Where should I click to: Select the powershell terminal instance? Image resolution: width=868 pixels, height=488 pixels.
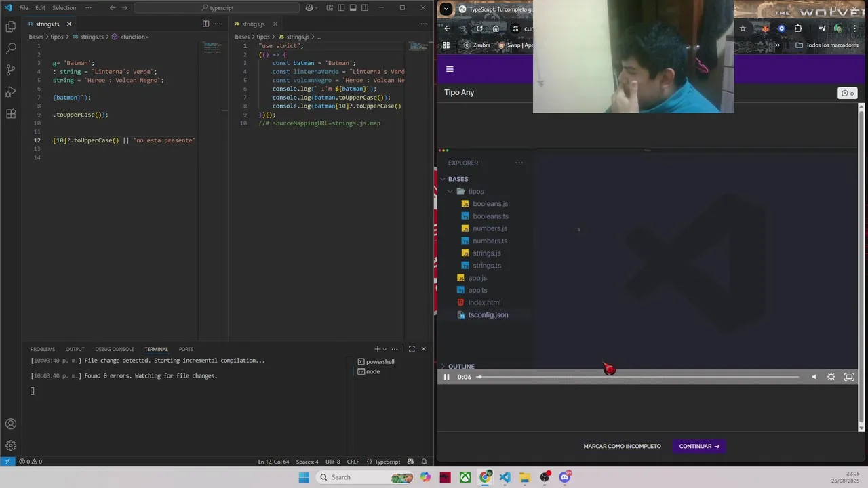[376, 362]
